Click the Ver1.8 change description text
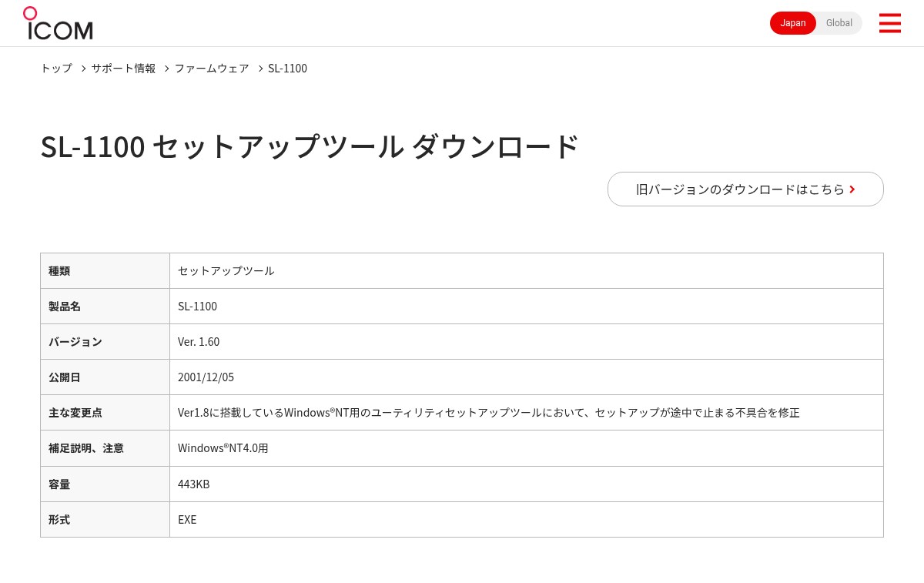Image resolution: width=924 pixels, height=583 pixels. click(489, 413)
